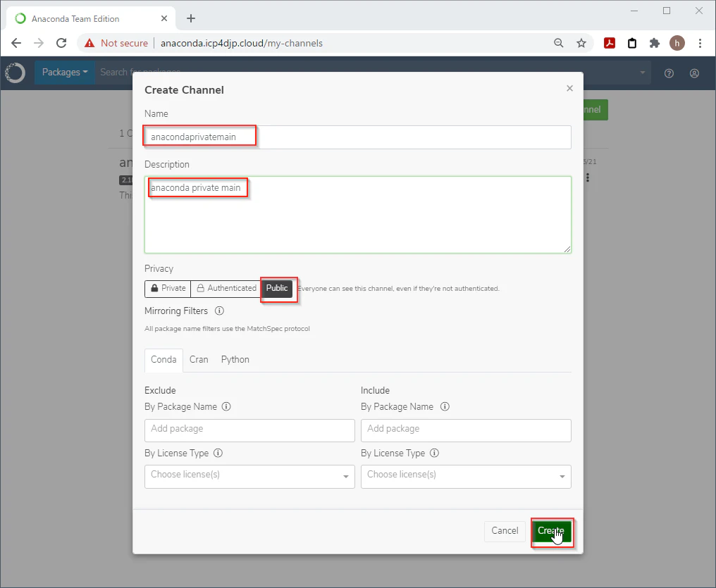Open the channel three-dot options menu
Image resolution: width=716 pixels, height=588 pixels.
pos(588,177)
